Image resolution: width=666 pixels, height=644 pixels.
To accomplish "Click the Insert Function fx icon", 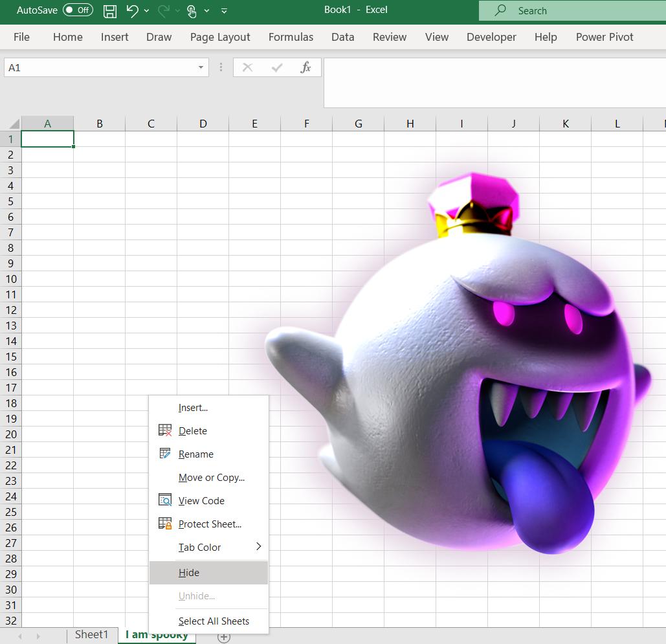I will tap(305, 67).
